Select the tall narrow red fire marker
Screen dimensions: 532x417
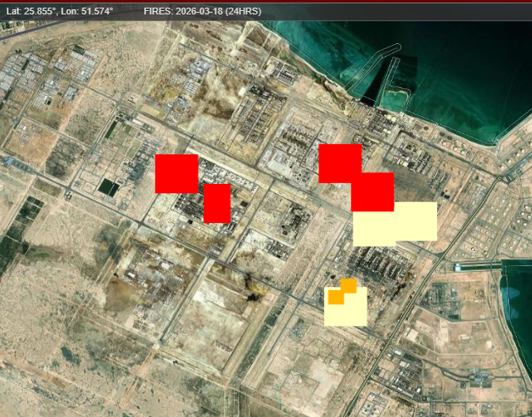point(217,203)
